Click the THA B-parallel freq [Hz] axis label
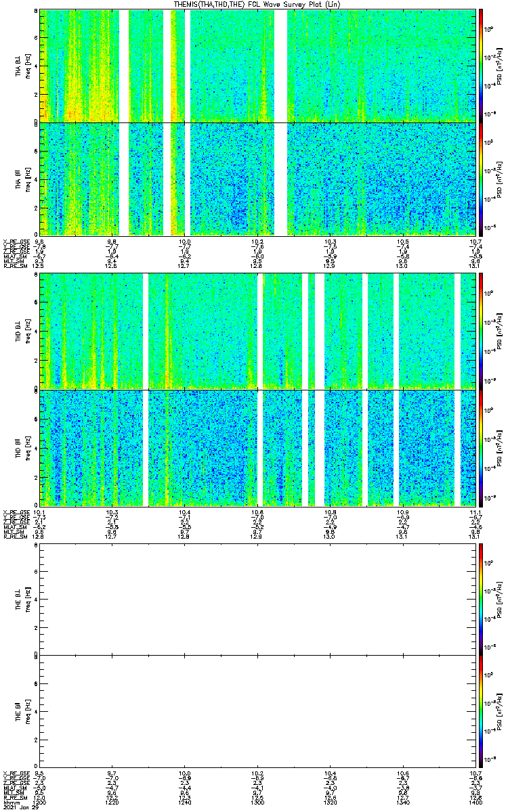Viewport: 508px width, 812px height. pos(26,179)
